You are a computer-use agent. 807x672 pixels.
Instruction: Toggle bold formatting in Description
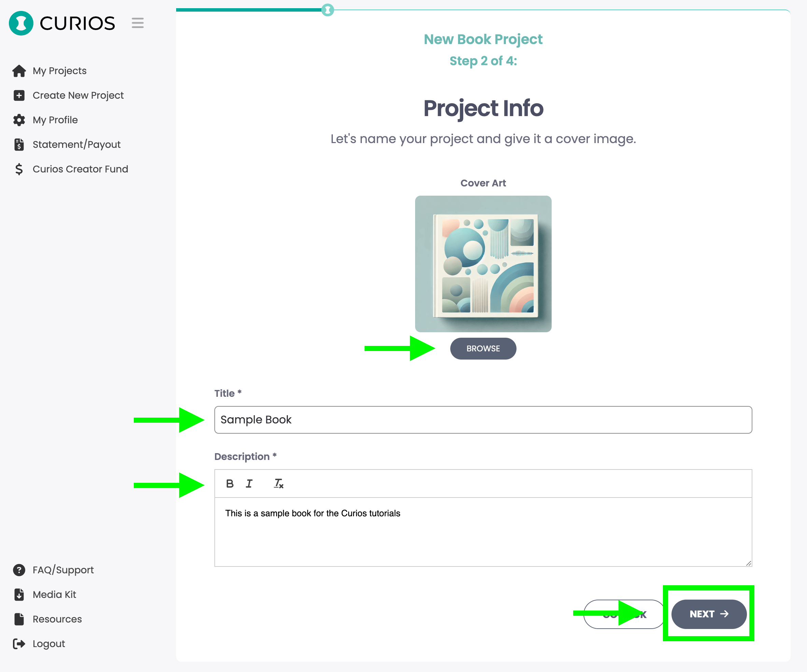point(230,484)
